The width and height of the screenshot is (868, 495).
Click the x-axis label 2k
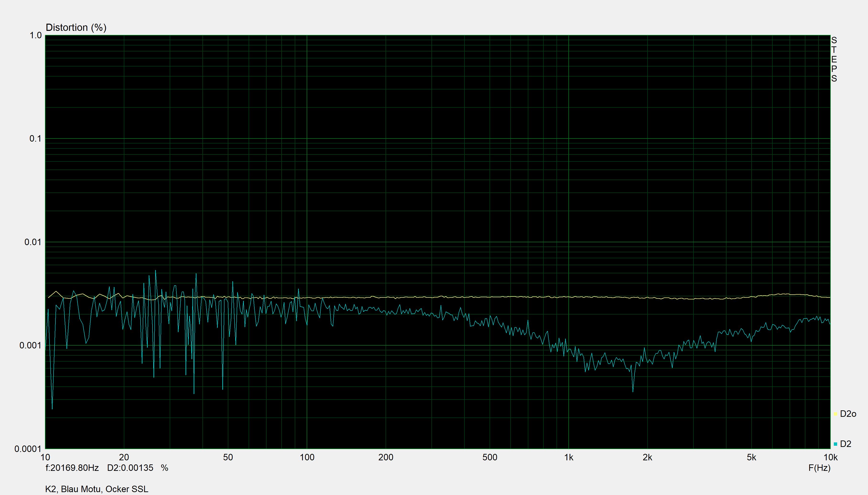click(647, 457)
